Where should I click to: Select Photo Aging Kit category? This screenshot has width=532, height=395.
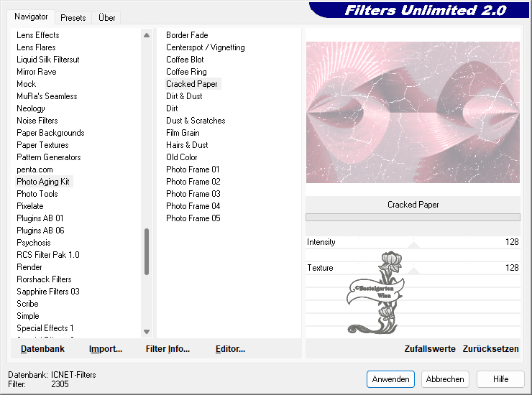coord(42,182)
